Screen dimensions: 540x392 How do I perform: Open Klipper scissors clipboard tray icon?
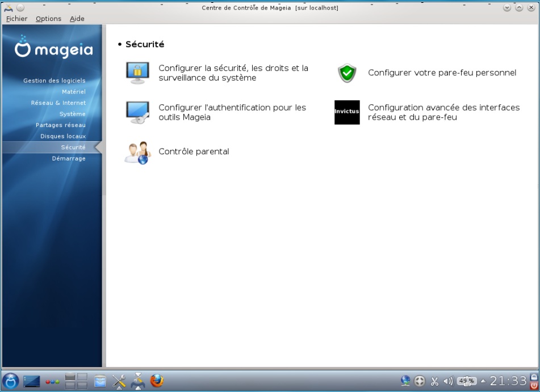point(434,381)
